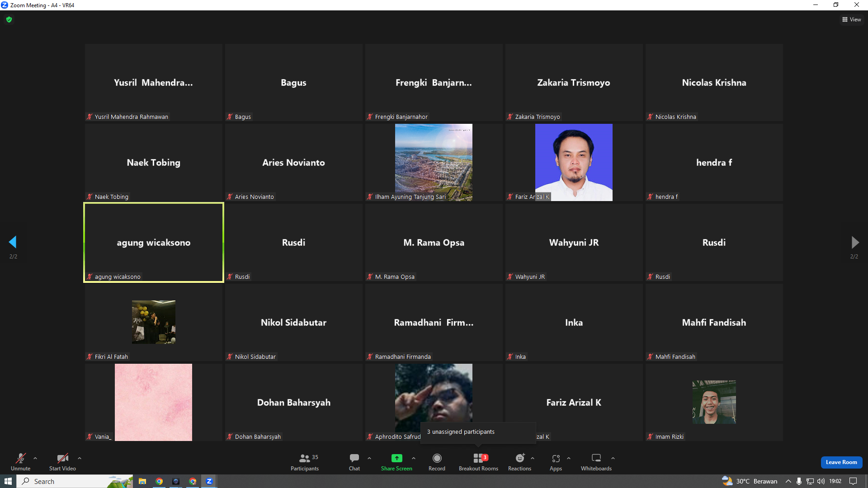
Task: Click muted mic icon beside hendra f
Action: click(x=650, y=197)
